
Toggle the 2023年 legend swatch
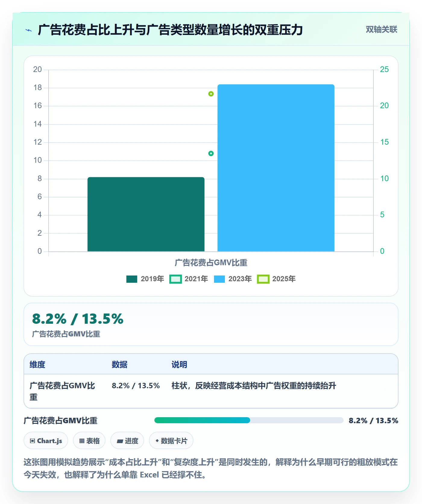pyautogui.click(x=219, y=279)
